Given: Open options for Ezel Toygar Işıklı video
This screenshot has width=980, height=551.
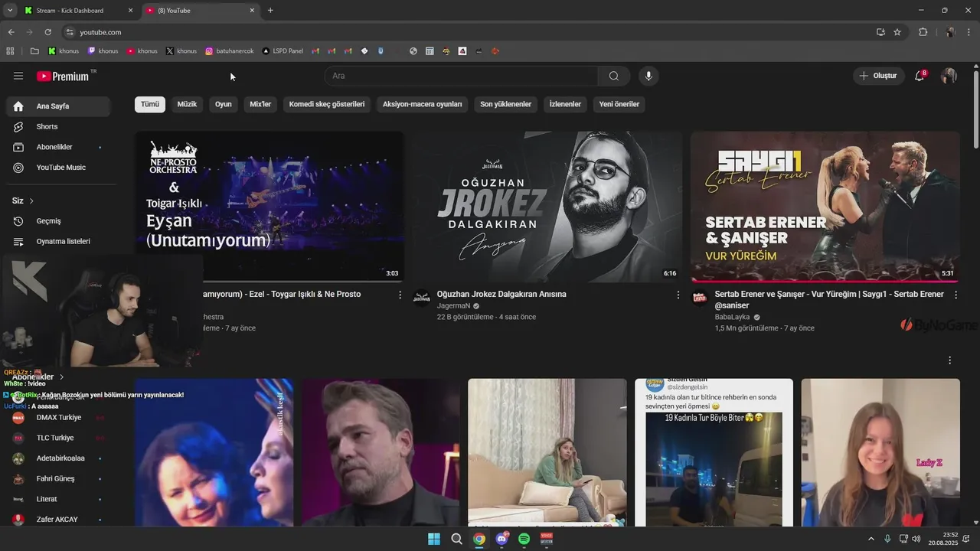Looking at the screenshot, I should [400, 295].
